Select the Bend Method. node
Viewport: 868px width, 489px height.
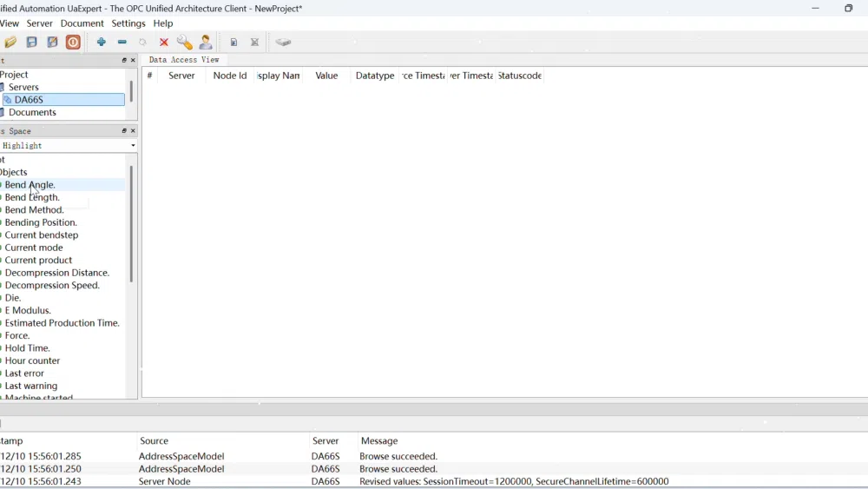[x=35, y=210]
